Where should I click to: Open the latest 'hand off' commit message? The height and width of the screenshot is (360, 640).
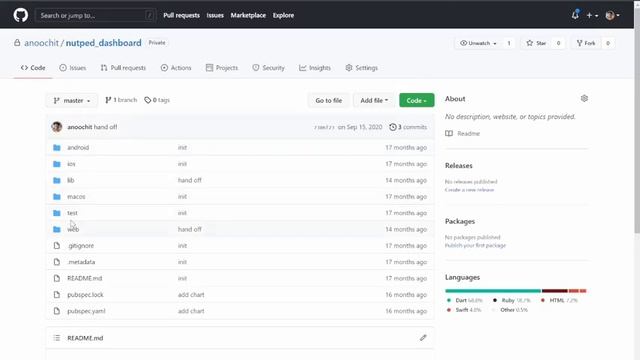pos(105,127)
